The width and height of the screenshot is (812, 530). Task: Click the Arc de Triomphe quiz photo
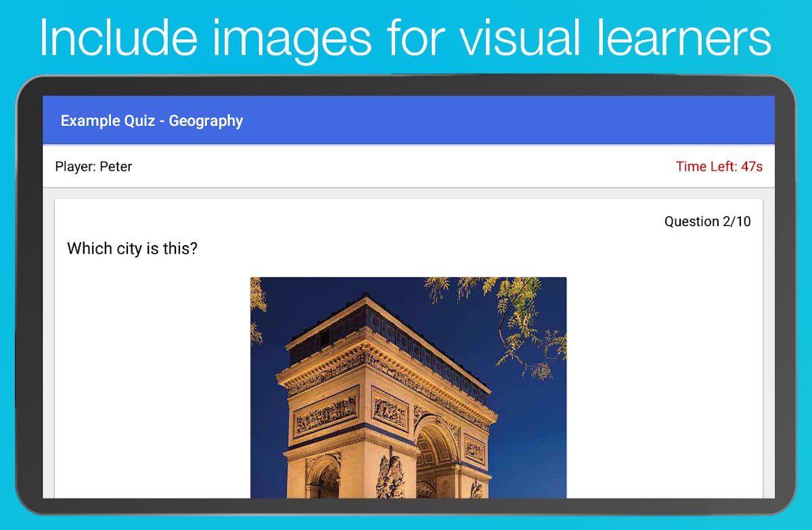tap(408, 387)
